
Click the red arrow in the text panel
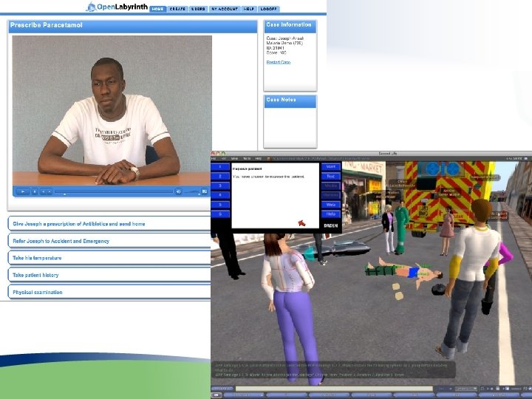click(x=301, y=223)
